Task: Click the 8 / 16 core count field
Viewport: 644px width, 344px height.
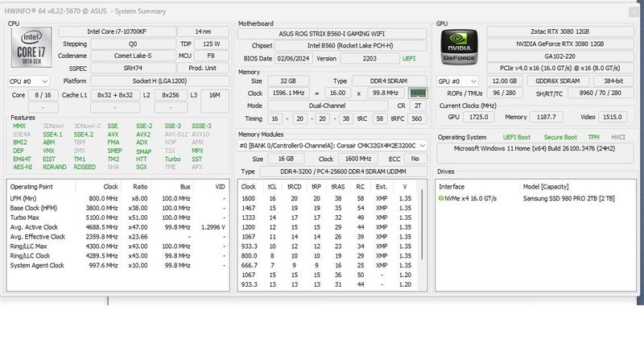Action: (x=43, y=95)
